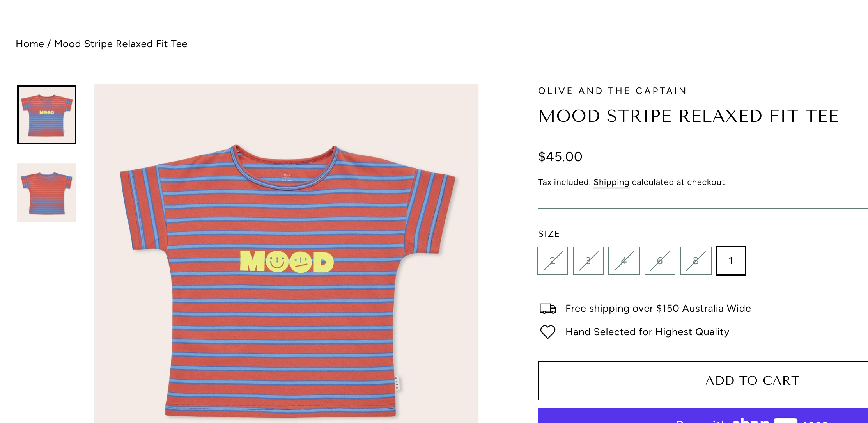Pick the crossed-out size 4 option
The image size is (868, 423).
pyautogui.click(x=624, y=261)
